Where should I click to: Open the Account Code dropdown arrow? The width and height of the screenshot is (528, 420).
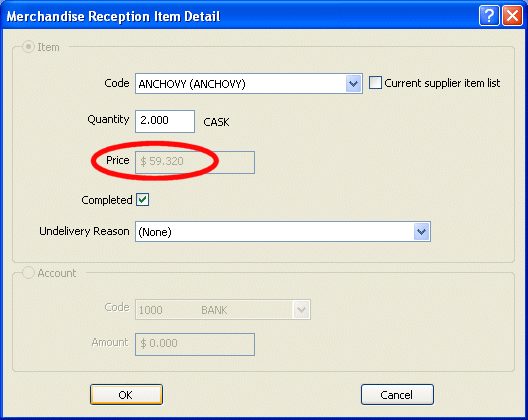click(301, 310)
